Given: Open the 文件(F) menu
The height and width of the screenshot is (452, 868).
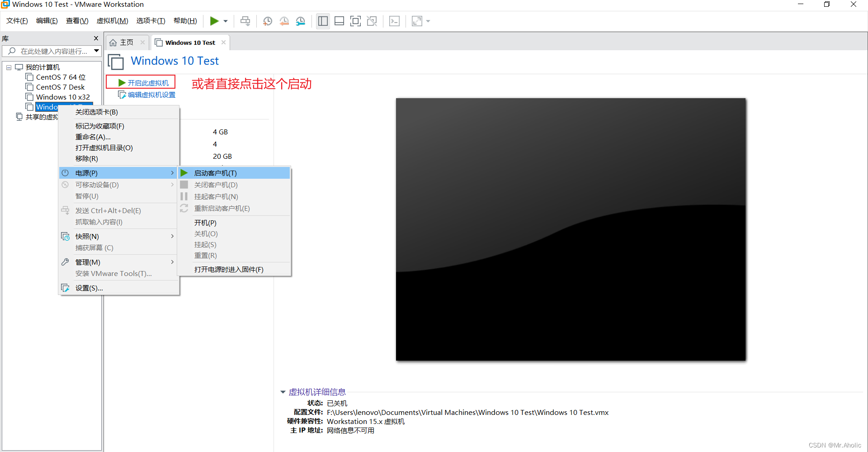Looking at the screenshot, I should click(x=17, y=21).
